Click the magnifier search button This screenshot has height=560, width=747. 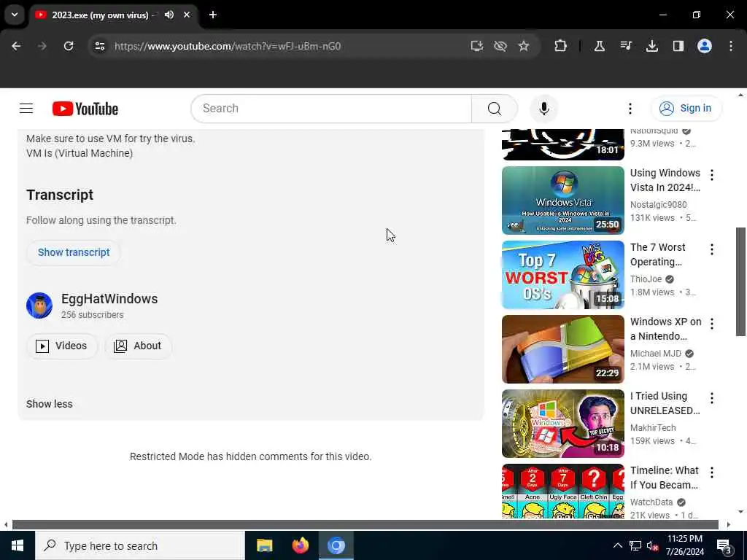click(x=494, y=109)
